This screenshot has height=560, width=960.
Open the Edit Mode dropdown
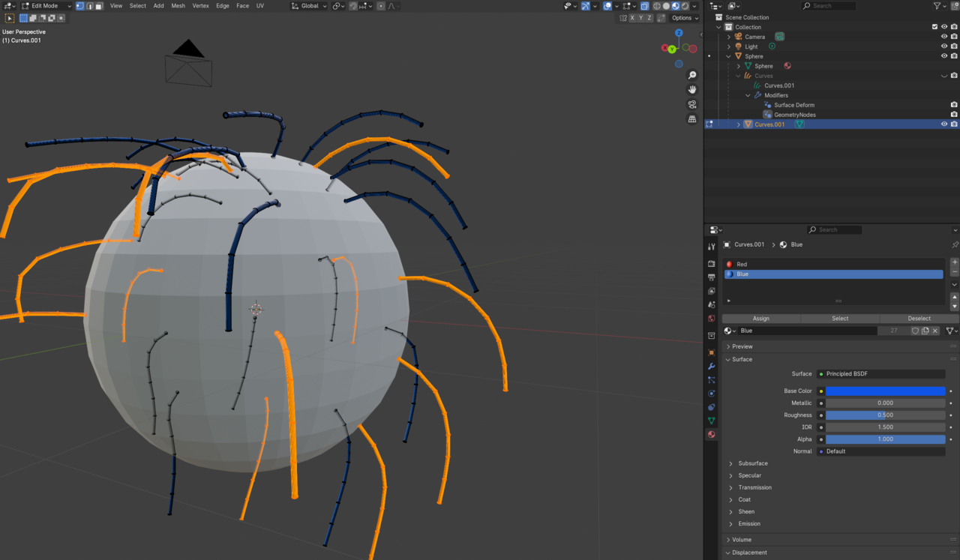click(x=46, y=6)
